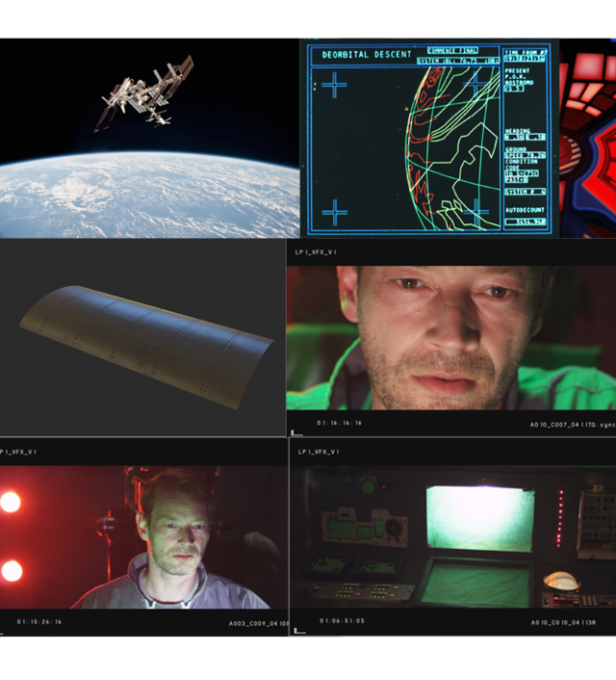Image resolution: width=616 pixels, height=680 pixels.
Task: Click the glowing green monitor in console frame
Action: (x=478, y=519)
